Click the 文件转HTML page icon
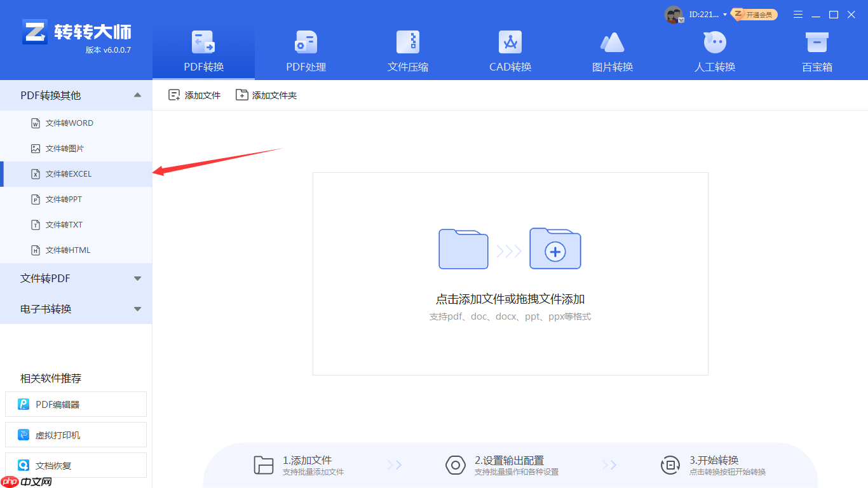868x488 pixels. tap(36, 250)
